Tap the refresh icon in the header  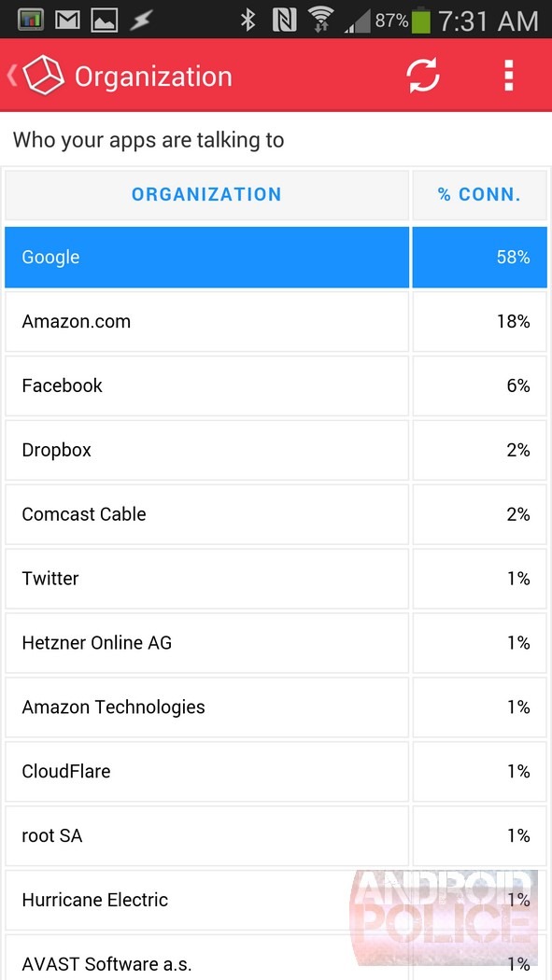pyautogui.click(x=423, y=76)
